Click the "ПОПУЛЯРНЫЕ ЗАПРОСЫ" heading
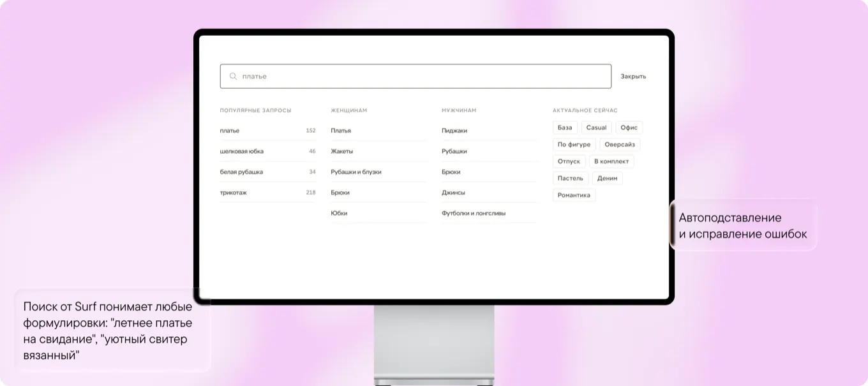Screen dimensions: 868x386 [255, 110]
